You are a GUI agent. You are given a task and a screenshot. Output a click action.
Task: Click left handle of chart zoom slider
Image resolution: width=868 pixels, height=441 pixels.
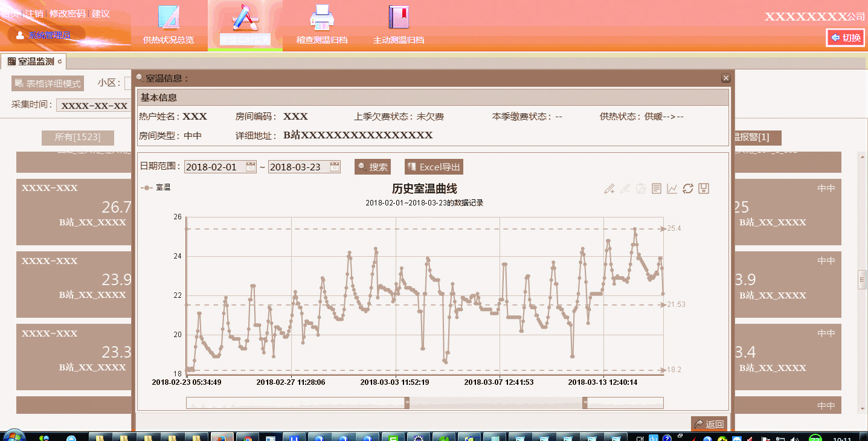[x=407, y=402]
